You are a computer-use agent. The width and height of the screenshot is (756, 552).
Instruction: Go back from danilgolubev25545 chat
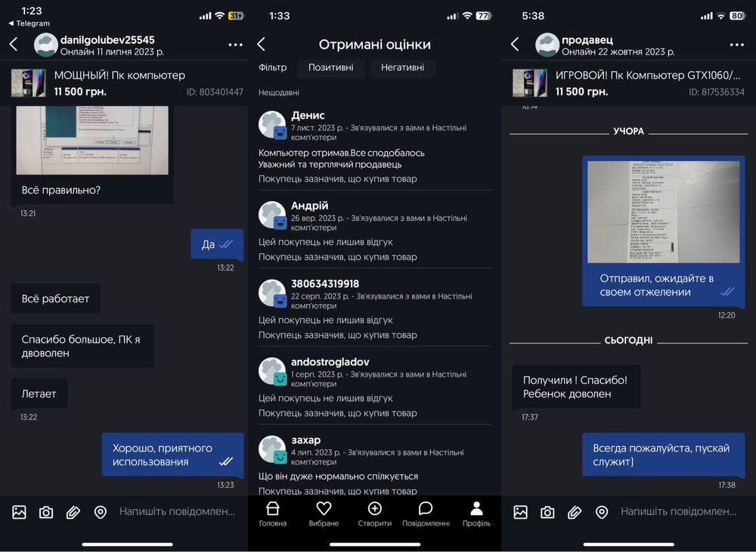(14, 45)
